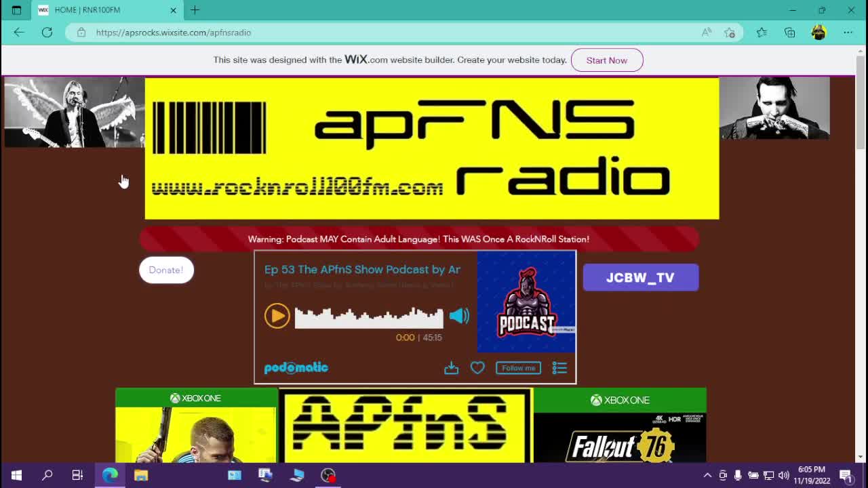Open the Fallout 76 game cover
The height and width of the screenshot is (488, 868).
pyautogui.click(x=620, y=426)
